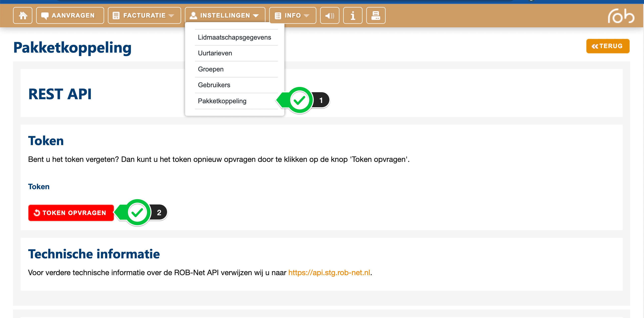The width and height of the screenshot is (644, 318).
Task: Click green checkmark badge number 2
Action: [137, 213]
